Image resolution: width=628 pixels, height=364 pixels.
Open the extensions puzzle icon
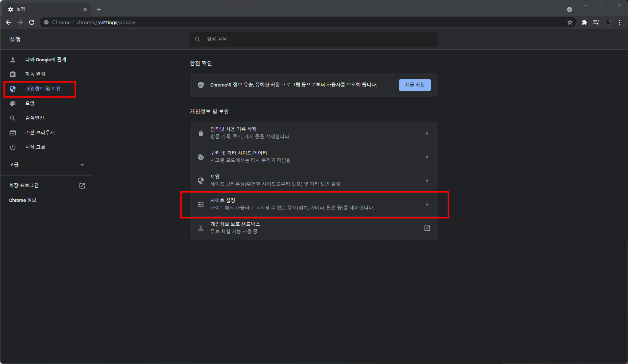584,22
